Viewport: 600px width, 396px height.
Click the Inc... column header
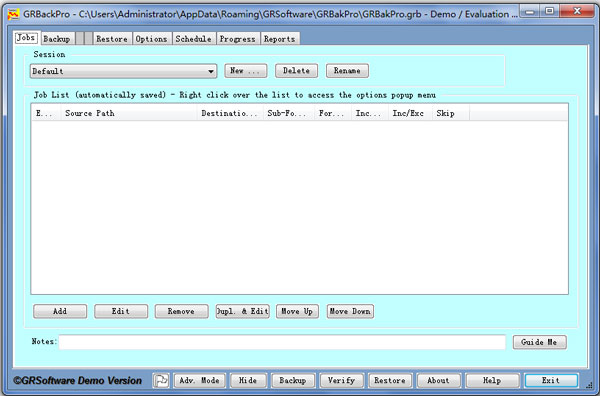370,113
